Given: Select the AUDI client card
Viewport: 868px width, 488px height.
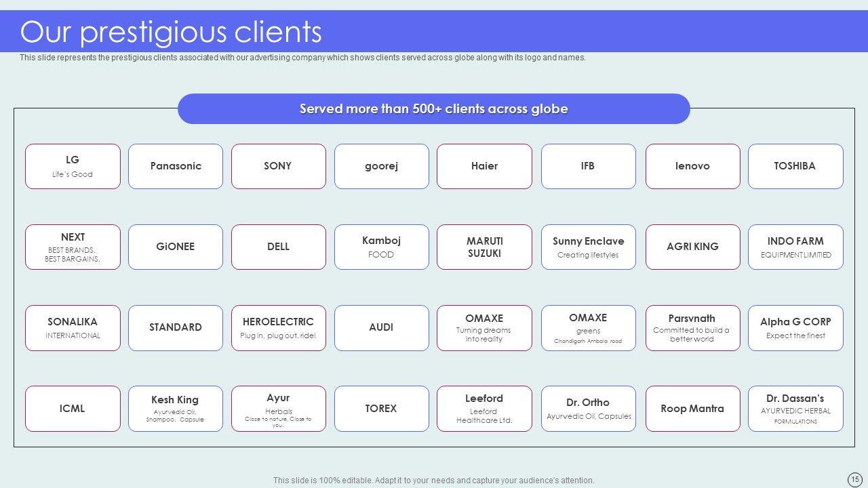Looking at the screenshot, I should 382,328.
